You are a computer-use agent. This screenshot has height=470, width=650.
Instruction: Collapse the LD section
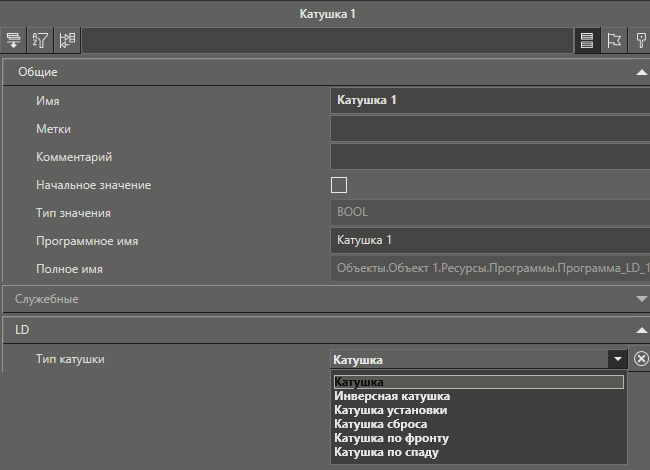click(x=641, y=328)
